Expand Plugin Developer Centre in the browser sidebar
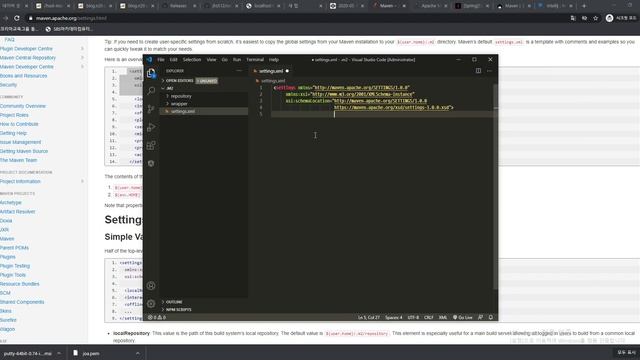Viewport: 640px width, 360px height. [82, 49]
